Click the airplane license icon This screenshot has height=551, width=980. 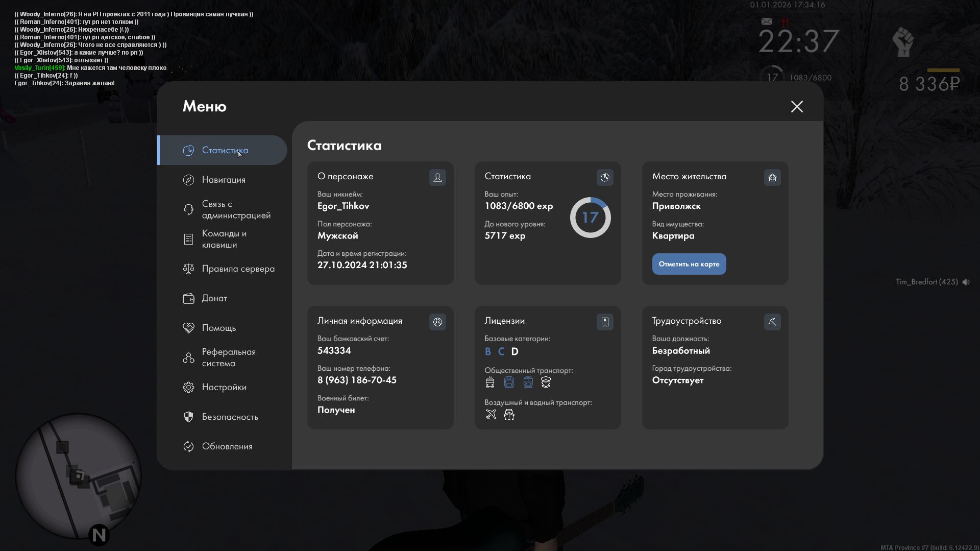tap(491, 415)
